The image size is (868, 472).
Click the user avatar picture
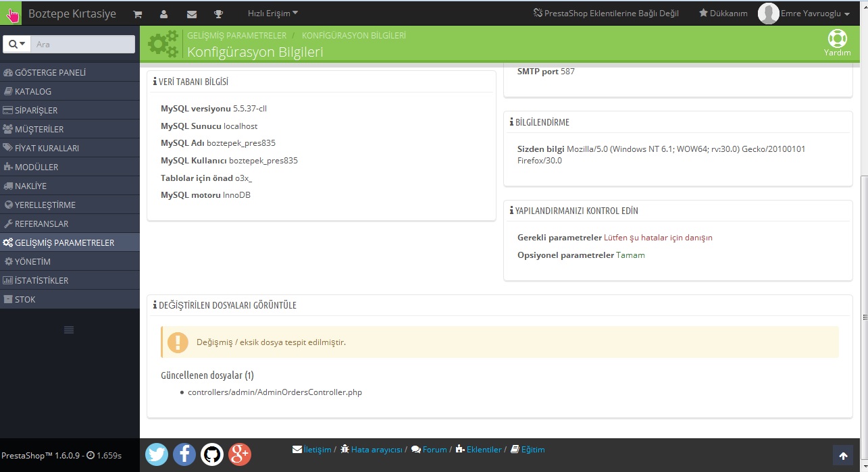(x=769, y=14)
